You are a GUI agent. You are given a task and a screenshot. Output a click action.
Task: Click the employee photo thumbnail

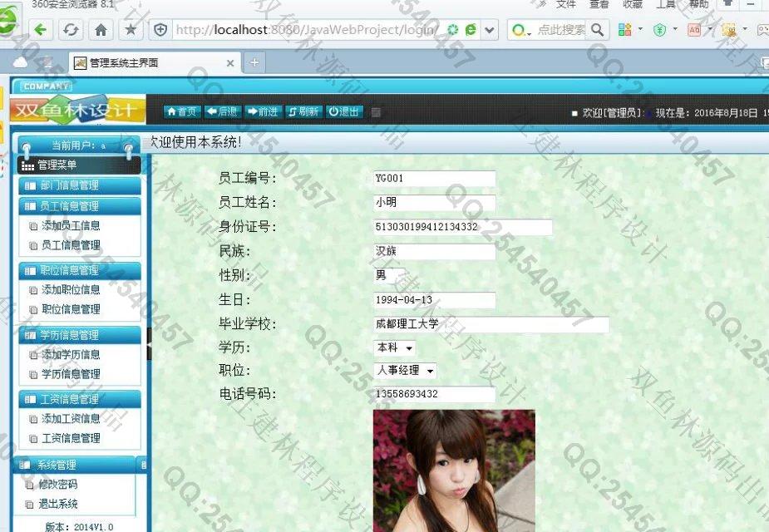(454, 470)
